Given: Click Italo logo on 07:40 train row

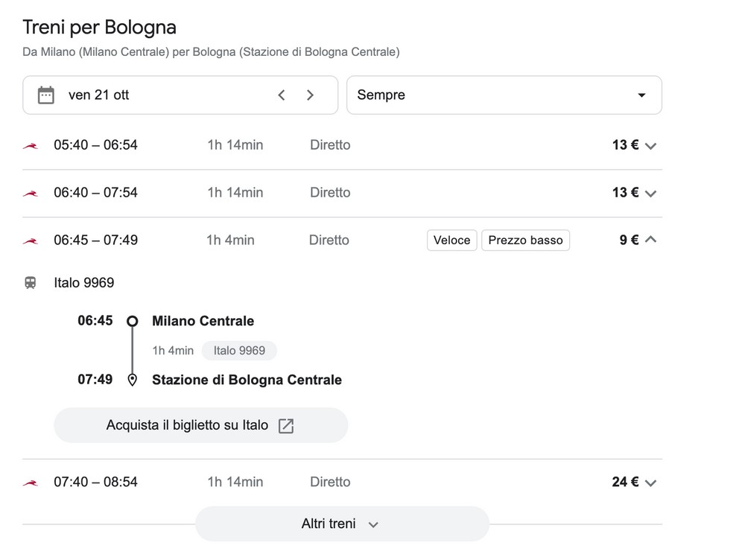Looking at the screenshot, I should click(x=31, y=483).
